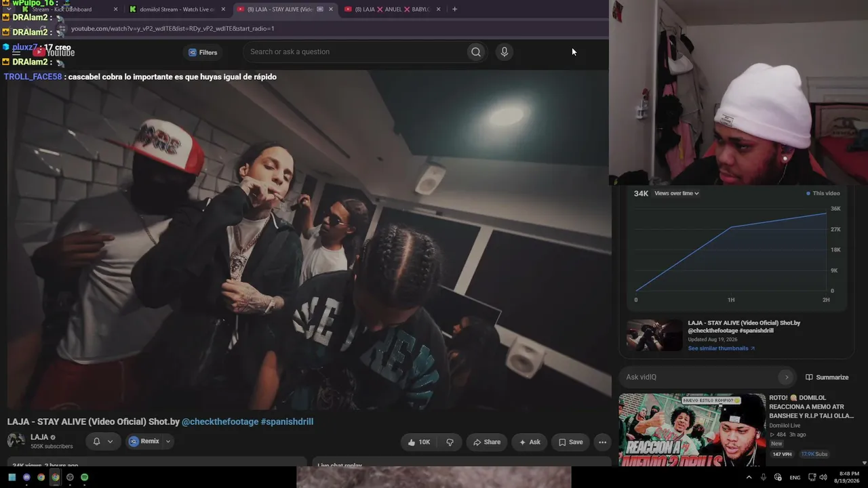868x488 pixels.
Task: Open the Spotify taskbar icon
Action: 84,477
